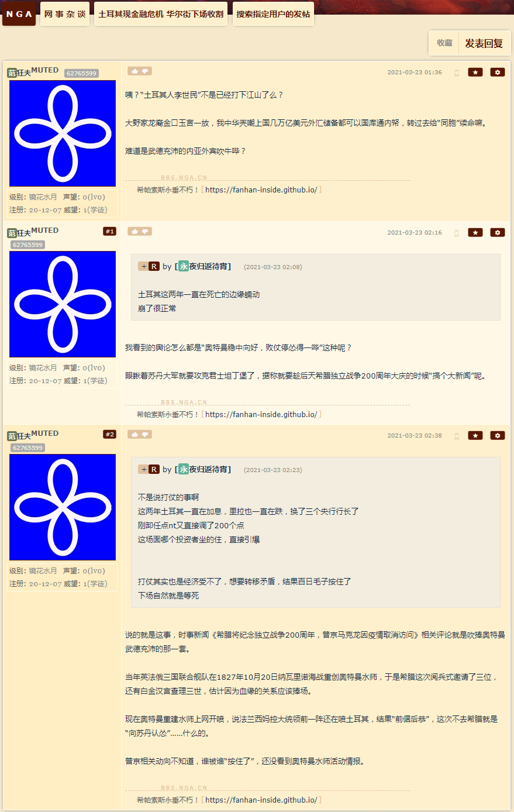Like post #2 with the thumbs-up icon
Viewport: 514px width, 812px height.
[x=134, y=435]
